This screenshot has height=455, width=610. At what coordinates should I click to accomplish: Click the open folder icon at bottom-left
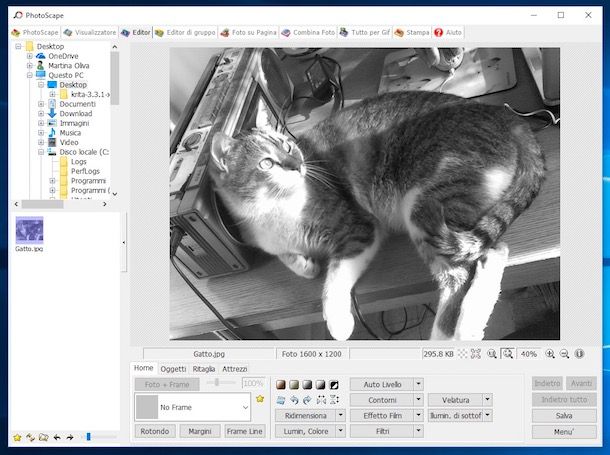click(x=44, y=438)
